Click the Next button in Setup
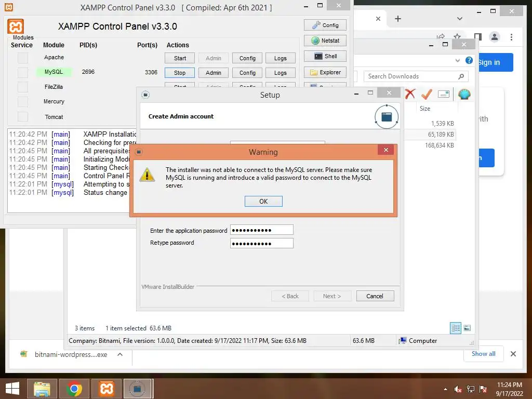 click(x=332, y=296)
